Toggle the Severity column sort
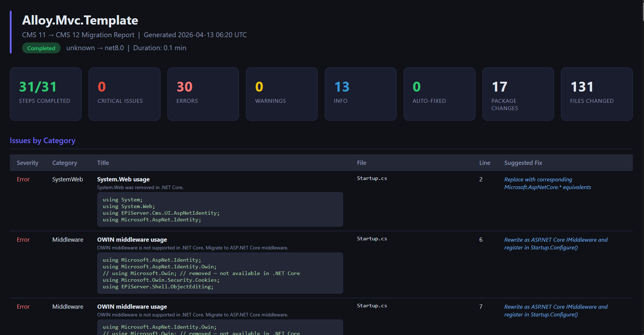Image resolution: width=644 pixels, height=335 pixels. click(27, 162)
